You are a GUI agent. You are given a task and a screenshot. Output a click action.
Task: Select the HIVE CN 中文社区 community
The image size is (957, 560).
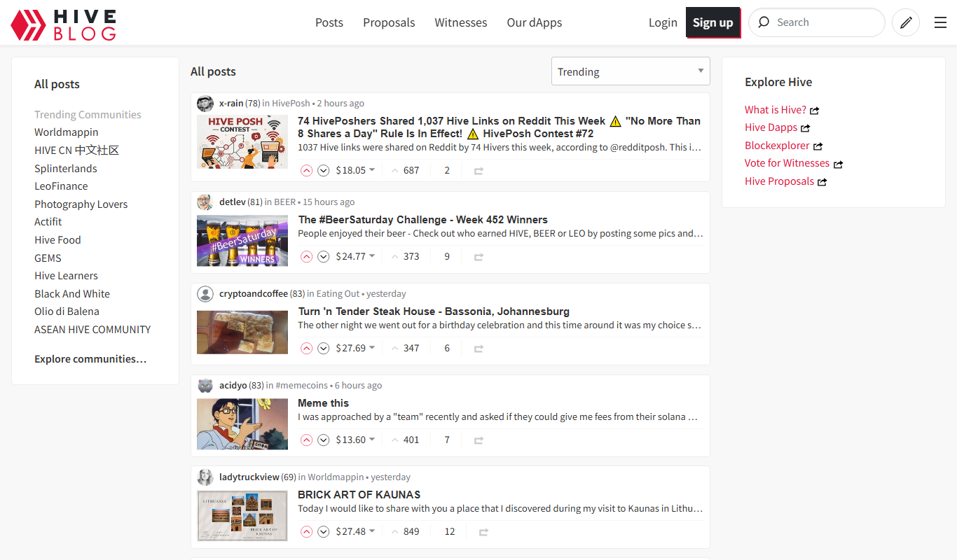click(77, 150)
